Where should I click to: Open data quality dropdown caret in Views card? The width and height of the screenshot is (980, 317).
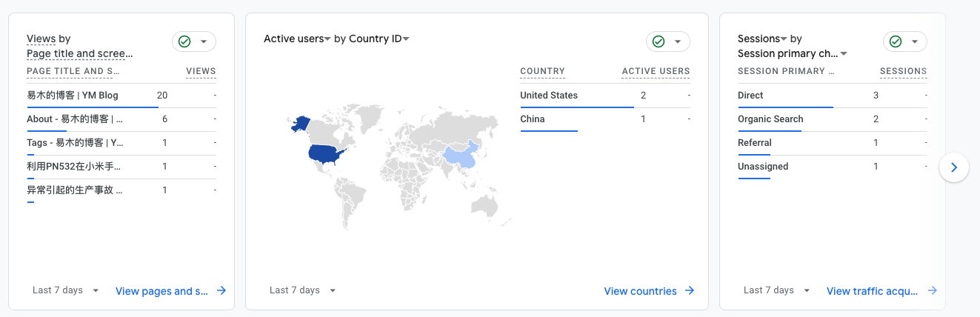coord(204,41)
